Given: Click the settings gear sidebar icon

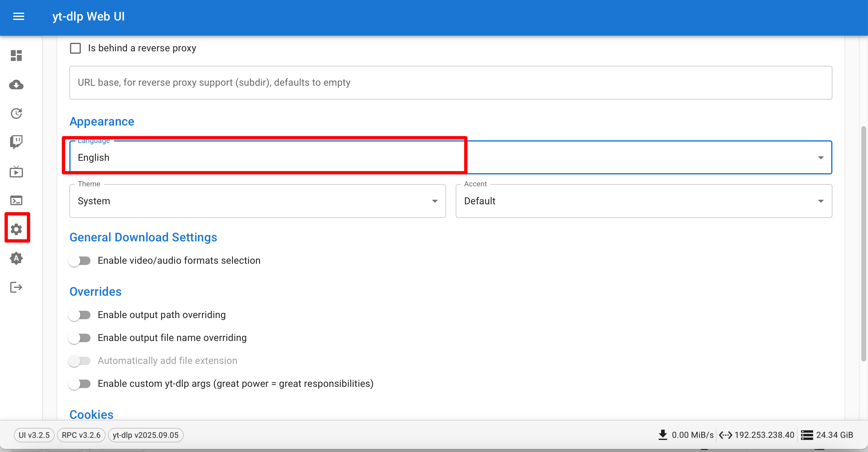Looking at the screenshot, I should [x=16, y=229].
